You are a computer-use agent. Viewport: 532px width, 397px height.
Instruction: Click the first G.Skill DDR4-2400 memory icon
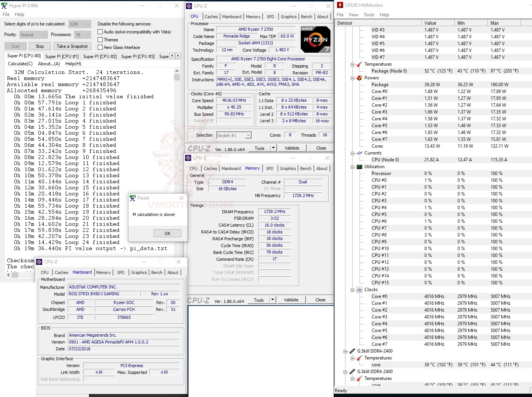click(x=352, y=351)
